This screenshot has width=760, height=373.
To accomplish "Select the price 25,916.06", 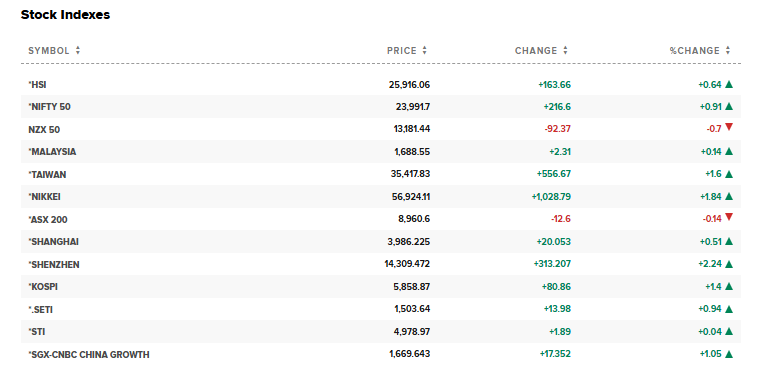I will pos(409,85).
